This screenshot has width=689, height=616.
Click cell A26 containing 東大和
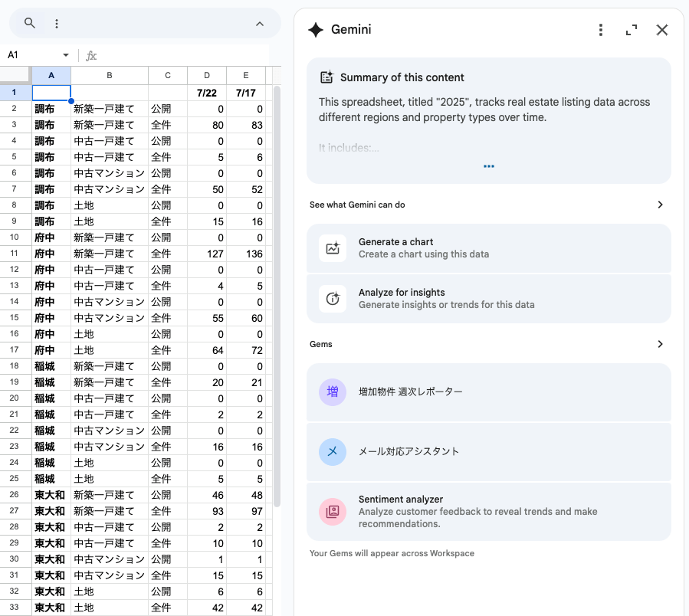tap(51, 495)
